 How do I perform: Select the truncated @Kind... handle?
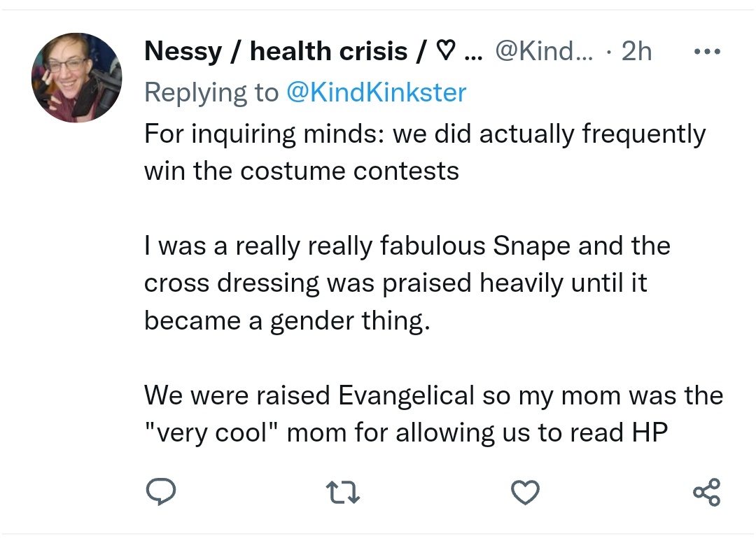click(544, 50)
